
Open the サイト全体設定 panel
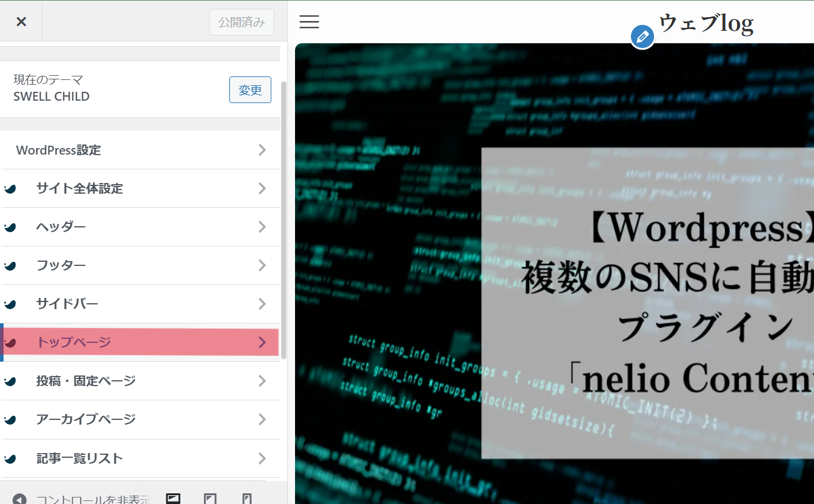click(140, 188)
